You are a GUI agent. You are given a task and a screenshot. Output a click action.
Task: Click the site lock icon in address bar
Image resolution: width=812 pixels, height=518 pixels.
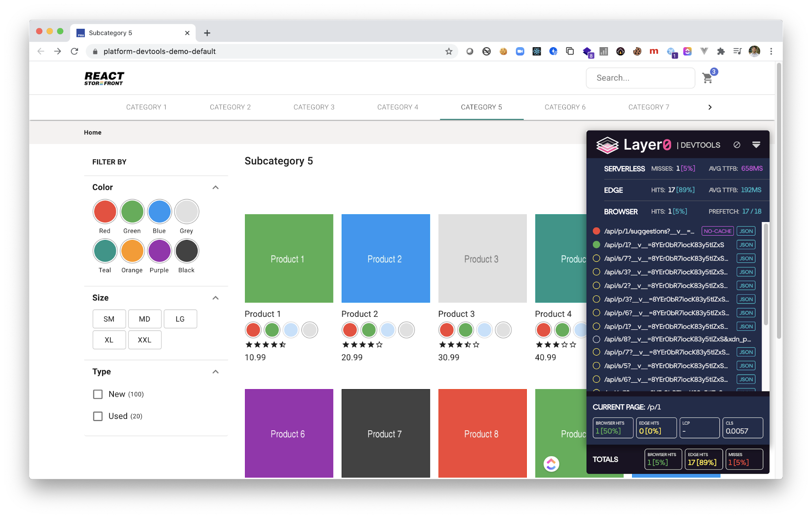(x=95, y=52)
